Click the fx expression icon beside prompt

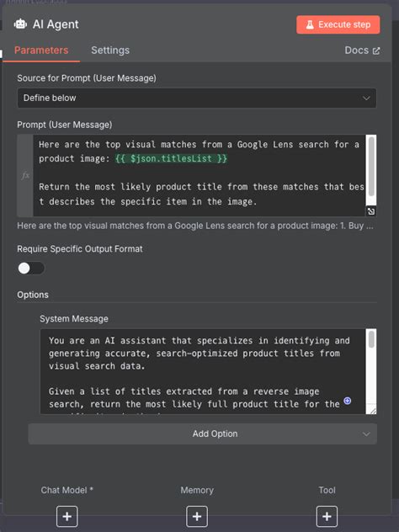coord(25,175)
